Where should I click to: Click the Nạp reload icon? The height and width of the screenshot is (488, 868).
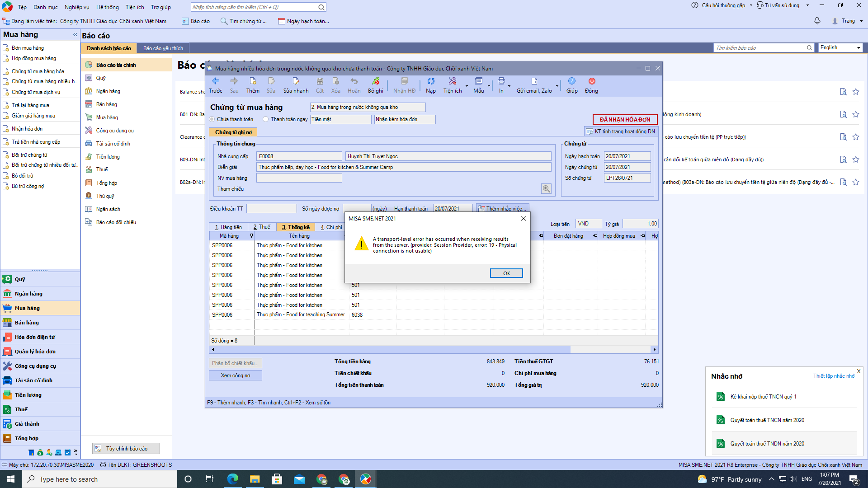pos(431,81)
